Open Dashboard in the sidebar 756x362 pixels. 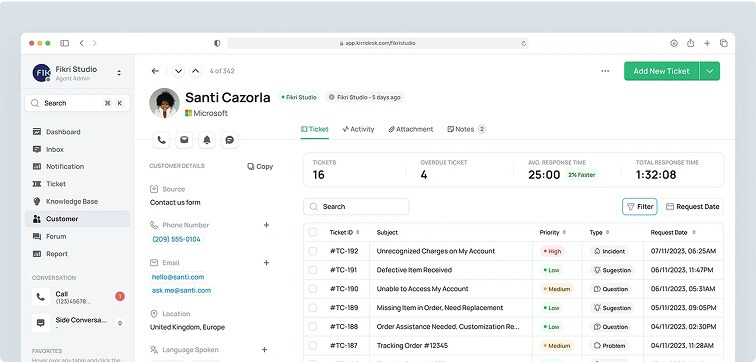(x=77, y=132)
